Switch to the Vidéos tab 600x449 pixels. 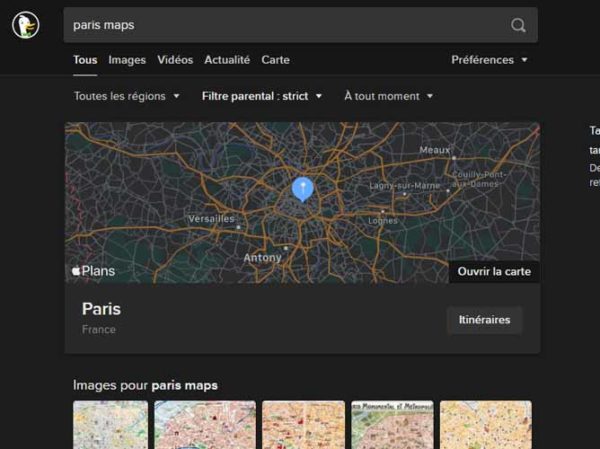pyautogui.click(x=175, y=60)
